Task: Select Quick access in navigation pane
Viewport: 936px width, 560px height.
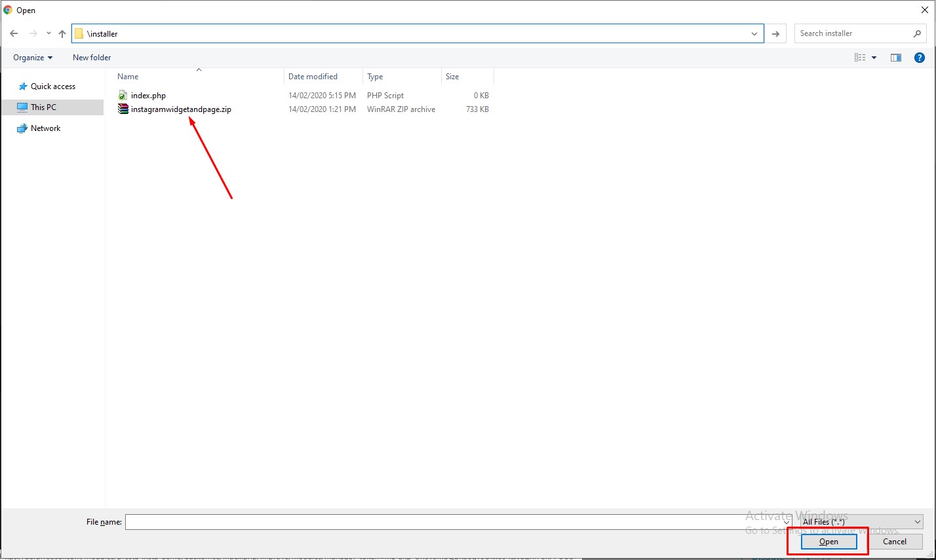Action: tap(52, 86)
